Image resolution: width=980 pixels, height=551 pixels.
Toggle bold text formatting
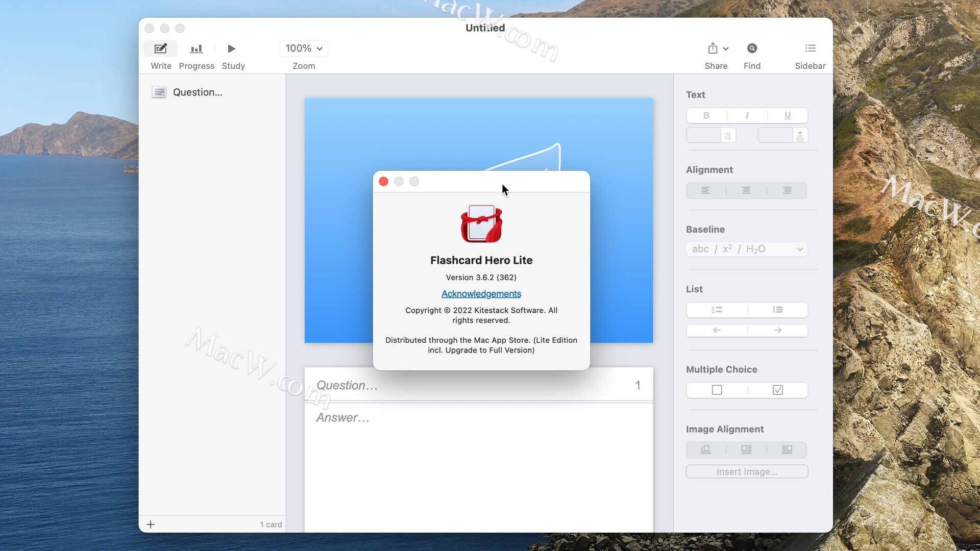tap(706, 116)
